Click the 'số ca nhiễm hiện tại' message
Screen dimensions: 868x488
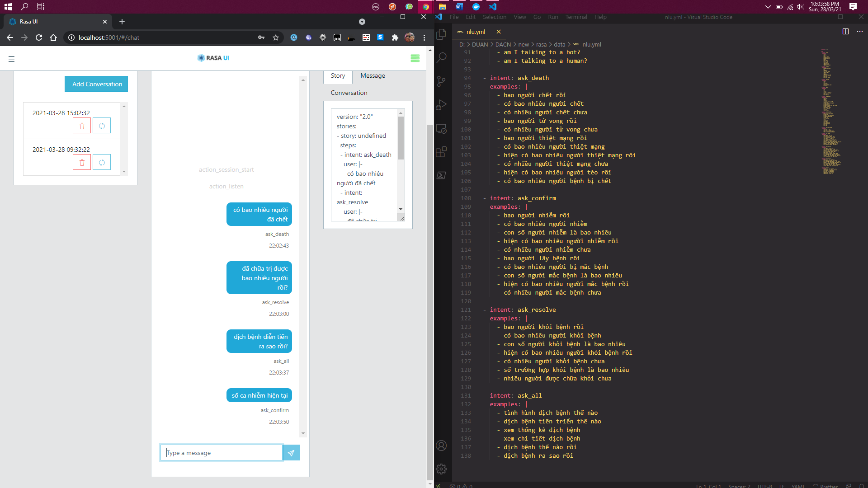point(259,395)
